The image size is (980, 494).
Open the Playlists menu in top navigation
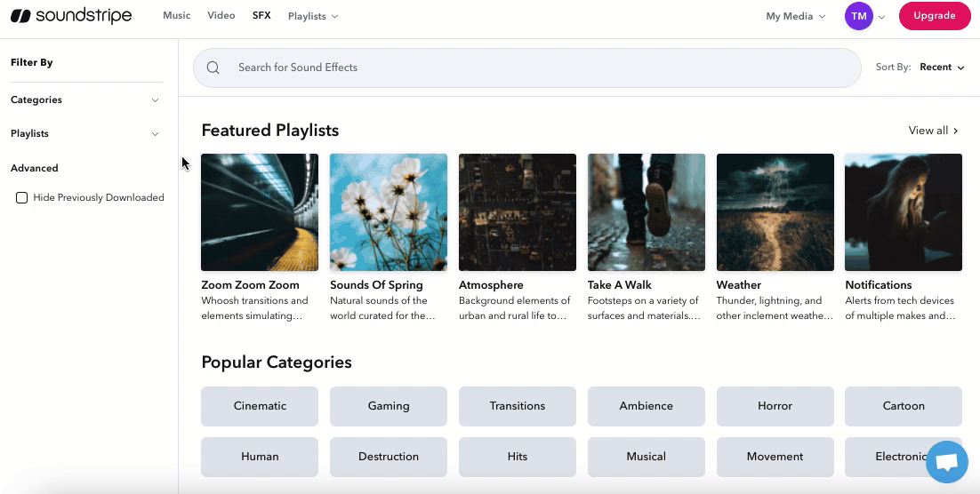(312, 16)
